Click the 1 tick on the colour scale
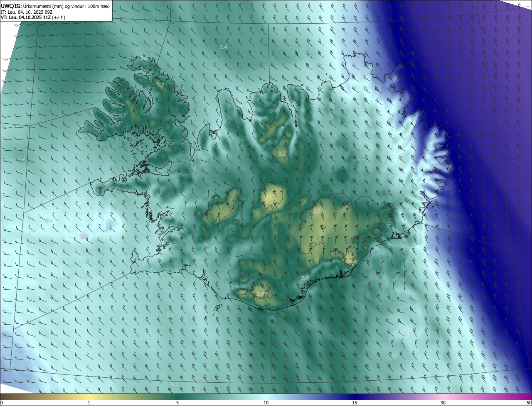The height and width of the screenshot is (406, 532). [x=89, y=403]
